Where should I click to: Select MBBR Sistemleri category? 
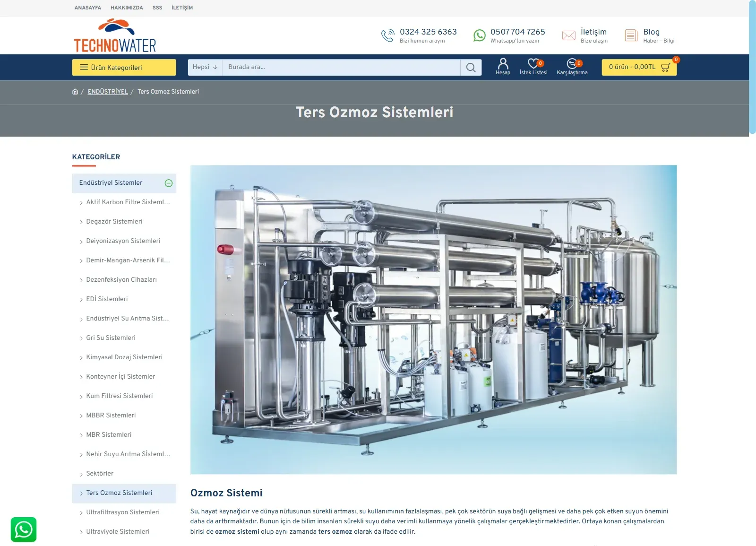pos(124,416)
